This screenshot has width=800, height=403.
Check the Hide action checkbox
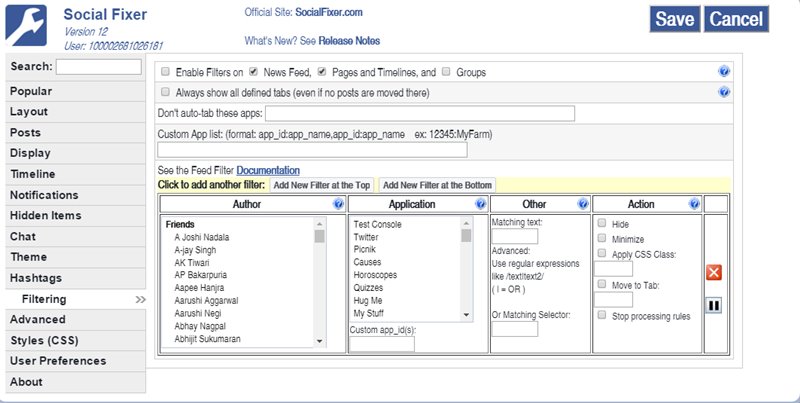(x=602, y=223)
